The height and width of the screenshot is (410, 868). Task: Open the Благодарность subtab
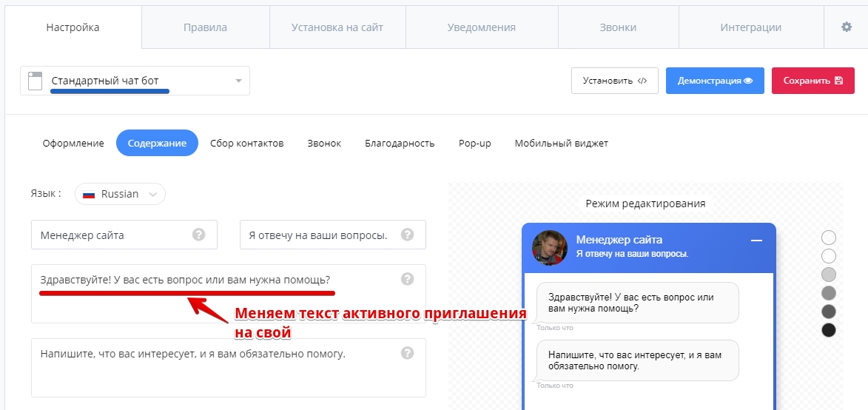(x=400, y=144)
